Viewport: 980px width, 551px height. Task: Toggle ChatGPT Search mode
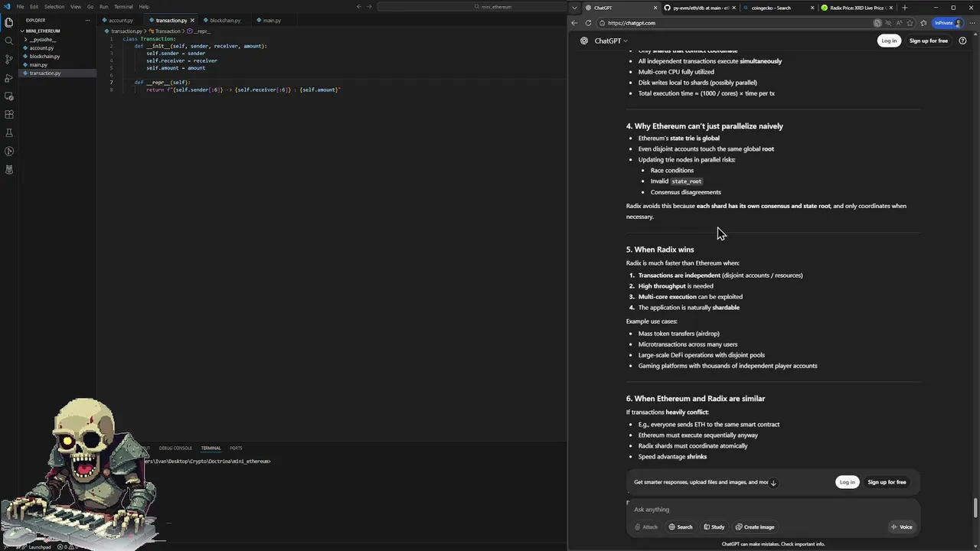(x=680, y=527)
